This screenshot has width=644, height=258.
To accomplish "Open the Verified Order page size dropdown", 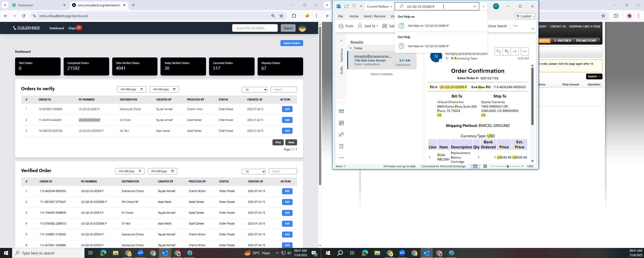I will [254, 172].
